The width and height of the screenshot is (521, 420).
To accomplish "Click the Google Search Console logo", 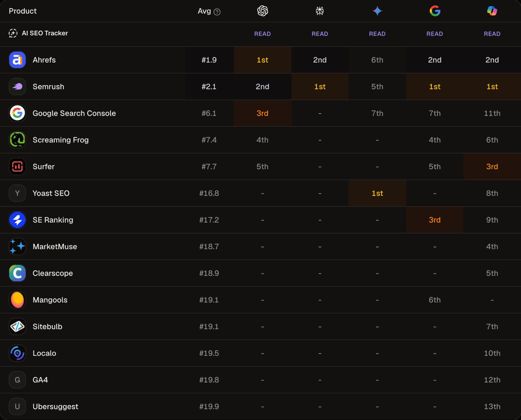I will click(x=17, y=113).
